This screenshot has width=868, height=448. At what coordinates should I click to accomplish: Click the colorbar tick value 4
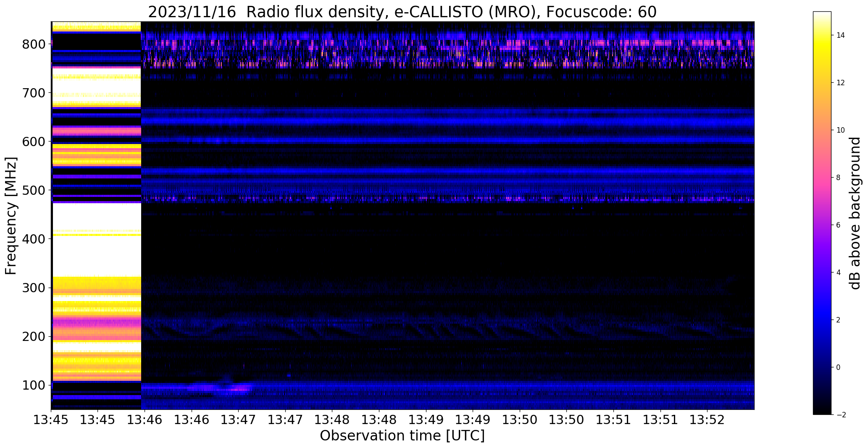[838, 272]
